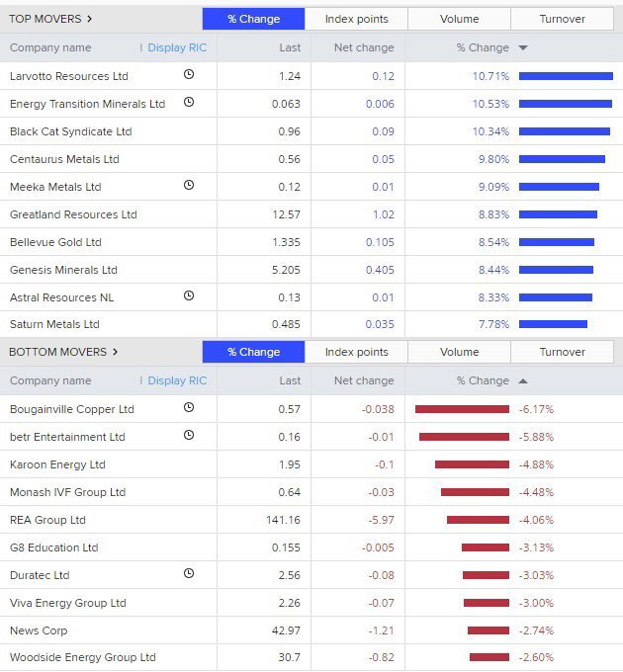Click Display RIC link in Bottom Movers header

point(177,380)
